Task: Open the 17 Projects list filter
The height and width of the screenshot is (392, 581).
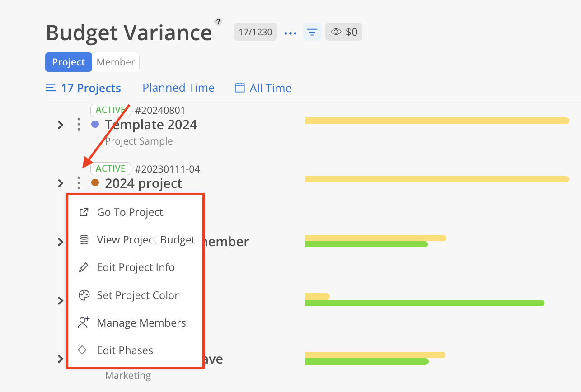Action: [84, 88]
